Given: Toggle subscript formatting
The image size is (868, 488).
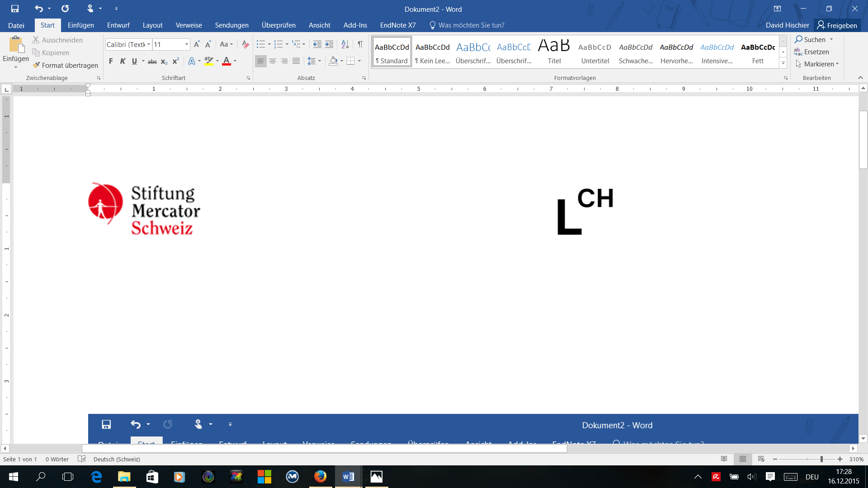Looking at the screenshot, I should pyautogui.click(x=164, y=61).
